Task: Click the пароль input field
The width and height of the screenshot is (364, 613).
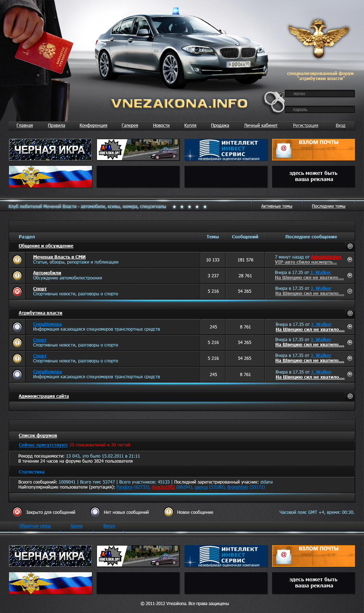Action: pos(320,110)
